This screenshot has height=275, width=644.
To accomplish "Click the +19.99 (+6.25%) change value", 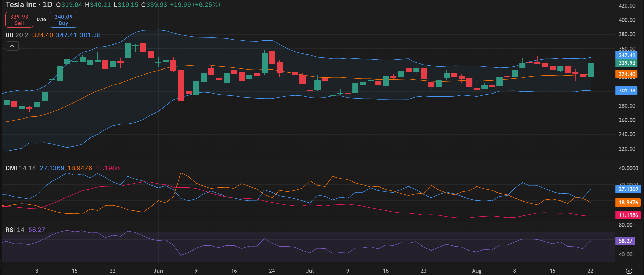I will click(195, 5).
